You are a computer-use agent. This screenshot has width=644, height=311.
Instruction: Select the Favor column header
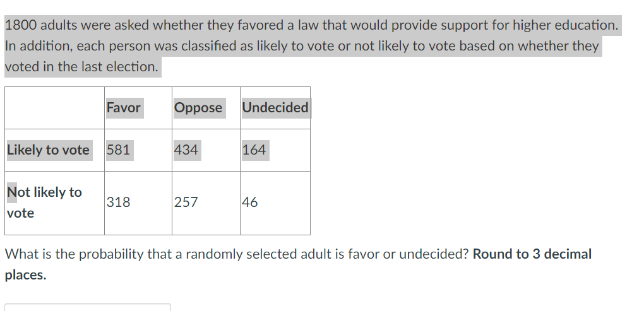pyautogui.click(x=123, y=108)
